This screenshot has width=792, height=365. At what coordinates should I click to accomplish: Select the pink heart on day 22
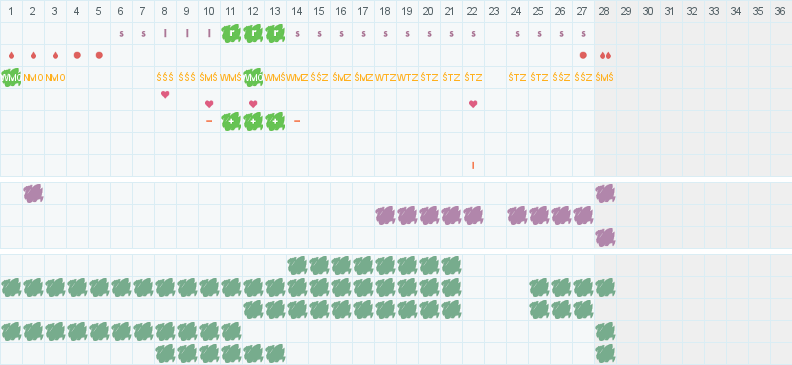(x=473, y=104)
